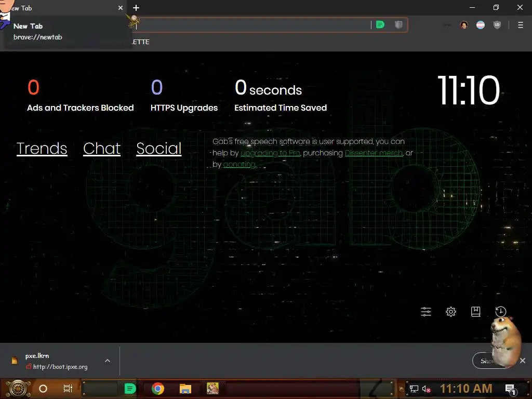Open Cortana circle on the taskbar
The height and width of the screenshot is (399, 532).
tap(43, 389)
